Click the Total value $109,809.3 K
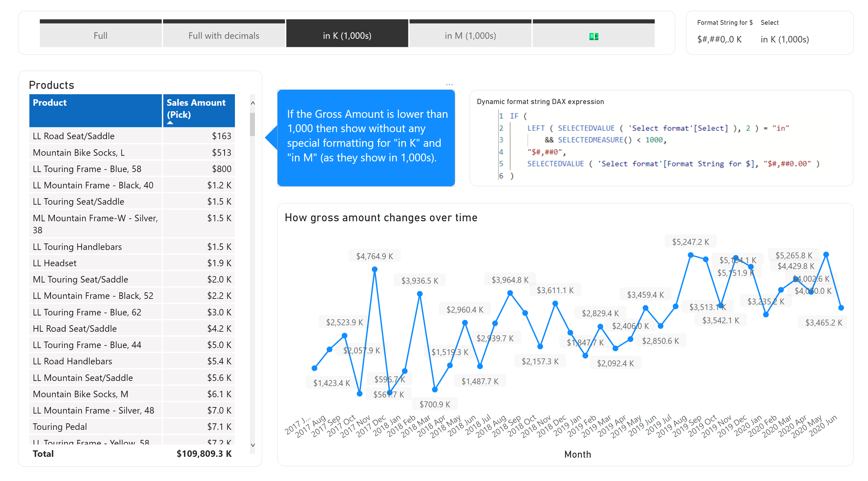 coord(204,454)
